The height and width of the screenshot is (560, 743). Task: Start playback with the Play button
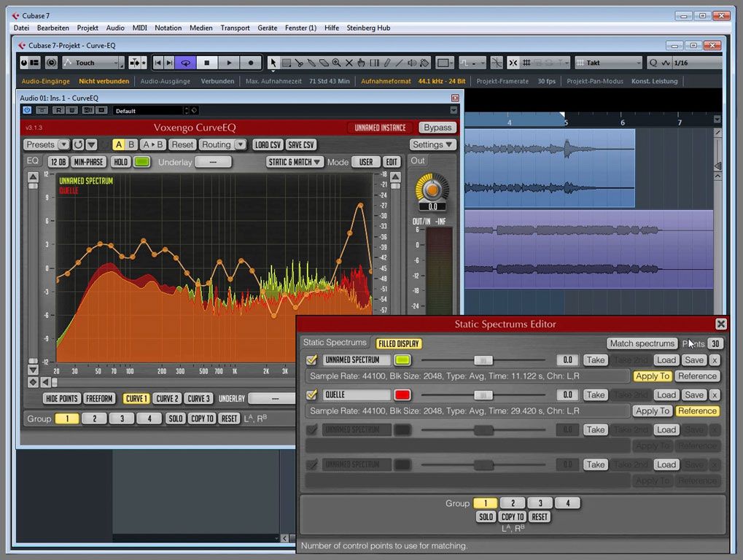(229, 63)
